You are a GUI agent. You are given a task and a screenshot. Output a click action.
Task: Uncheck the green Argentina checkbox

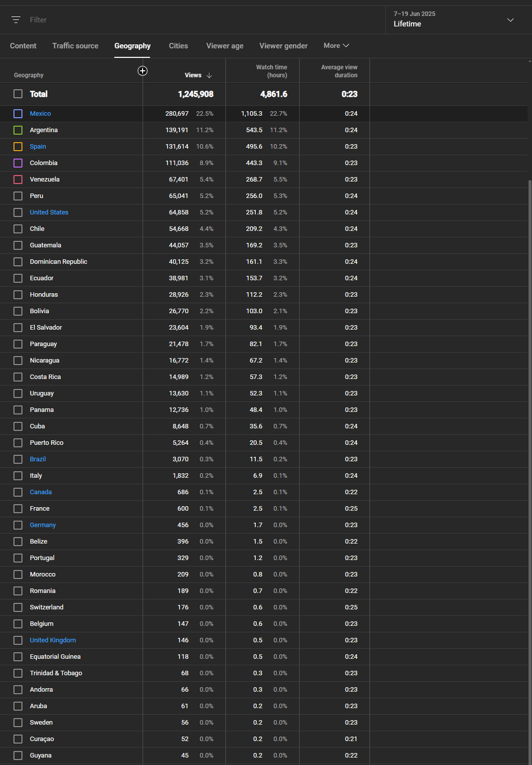pyautogui.click(x=18, y=130)
